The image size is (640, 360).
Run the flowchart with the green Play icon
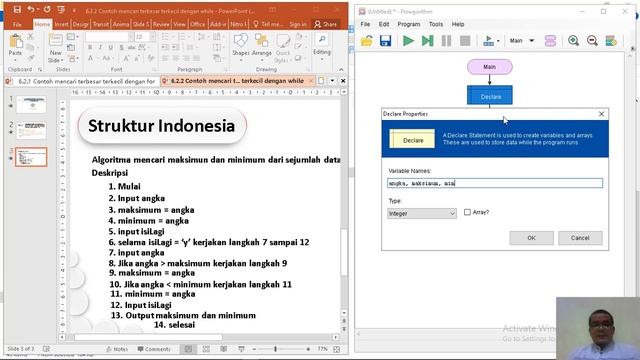[x=408, y=41]
